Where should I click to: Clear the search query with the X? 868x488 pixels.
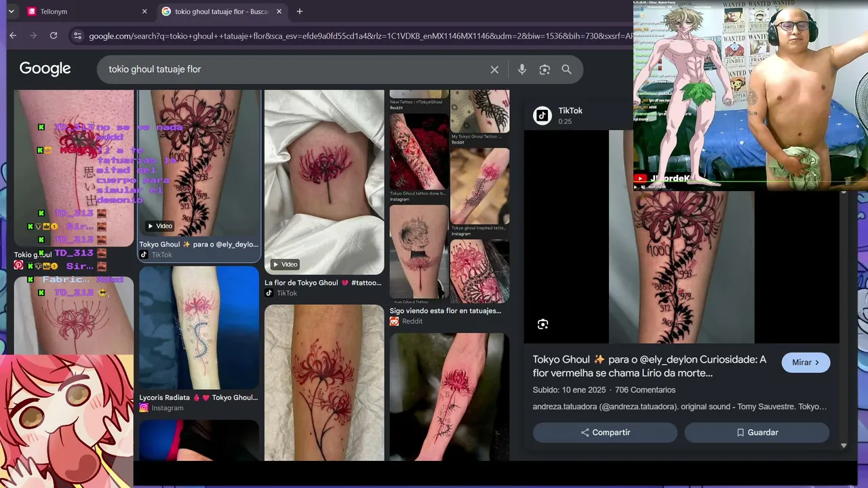point(494,69)
